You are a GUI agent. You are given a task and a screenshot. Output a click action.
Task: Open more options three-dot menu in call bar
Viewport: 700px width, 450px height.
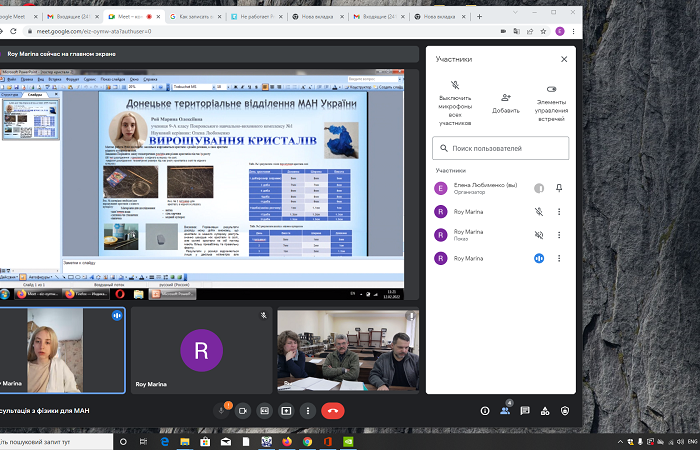click(x=307, y=410)
